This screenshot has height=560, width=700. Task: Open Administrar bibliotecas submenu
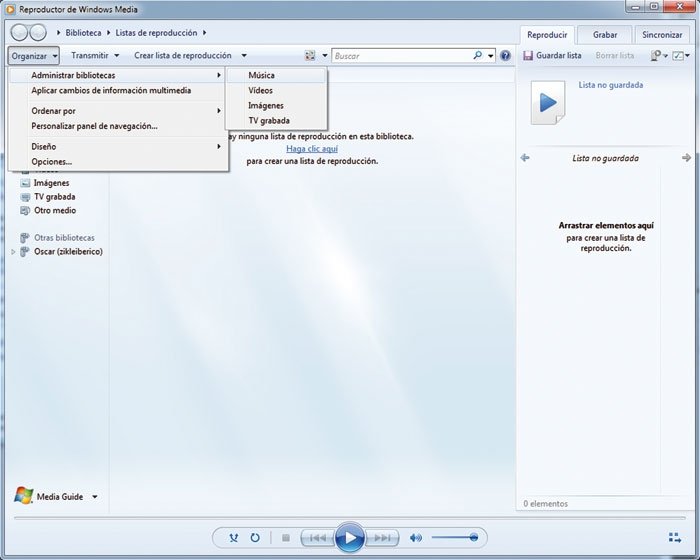117,75
